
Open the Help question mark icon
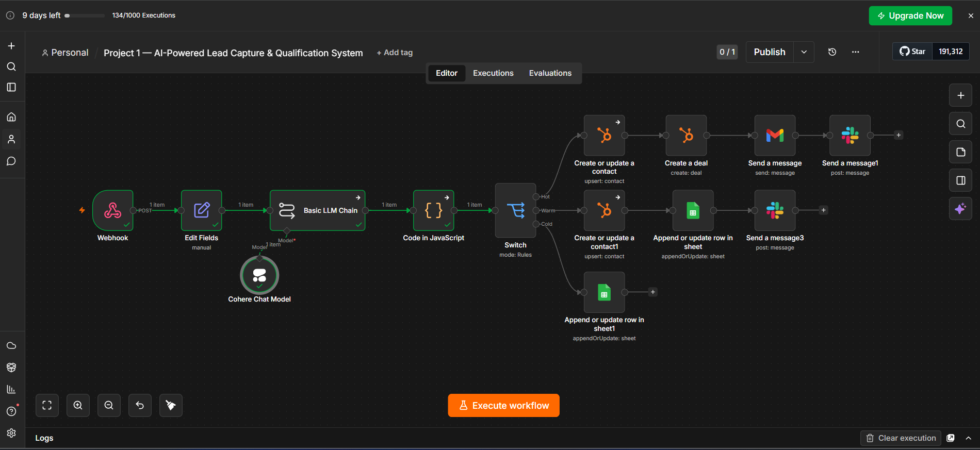11,411
